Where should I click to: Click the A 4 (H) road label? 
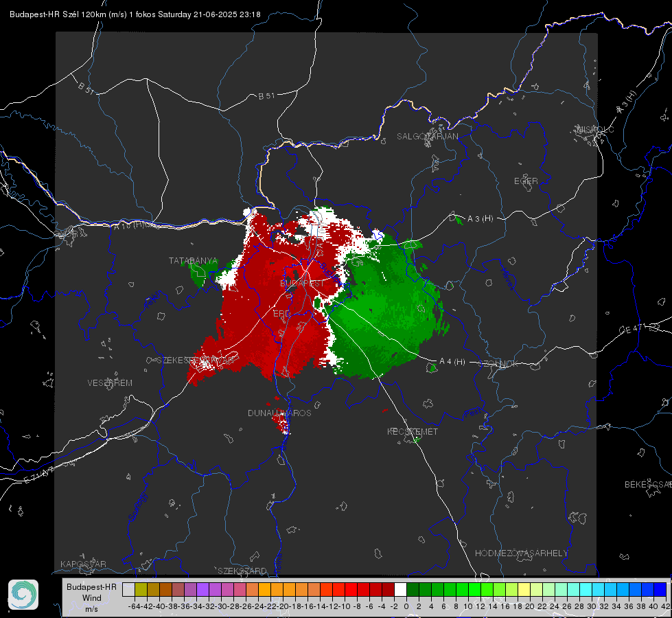pos(452,362)
